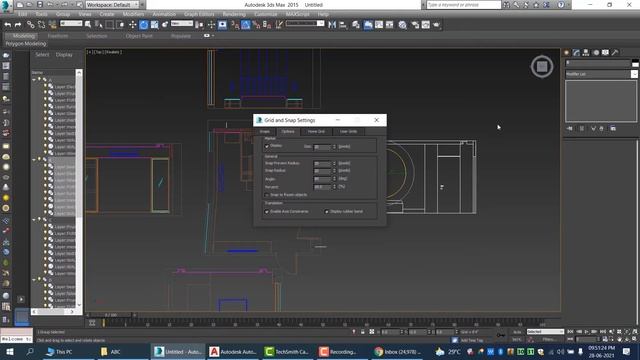Viewport: 640px width, 360px height.
Task: Switch to the Home Grid tab
Action: [x=316, y=131]
